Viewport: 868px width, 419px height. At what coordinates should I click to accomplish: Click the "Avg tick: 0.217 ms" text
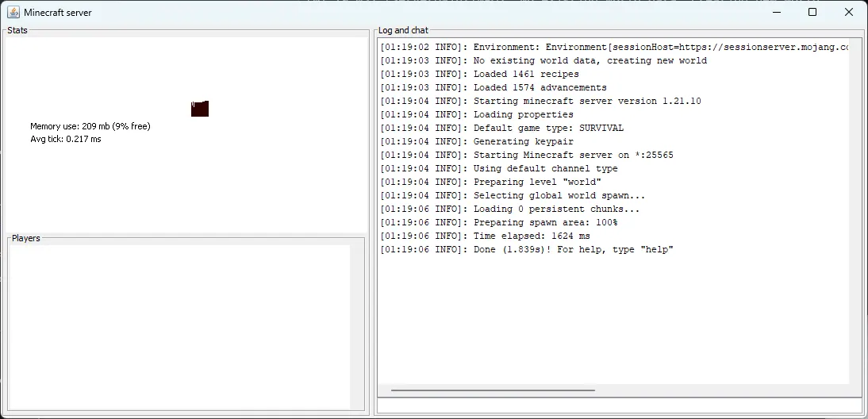click(66, 139)
